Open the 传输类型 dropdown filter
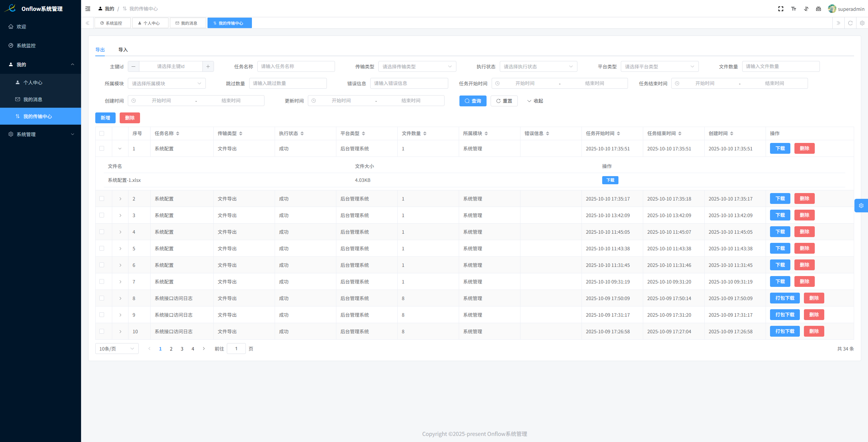This screenshot has height=442, width=868. pyautogui.click(x=417, y=66)
